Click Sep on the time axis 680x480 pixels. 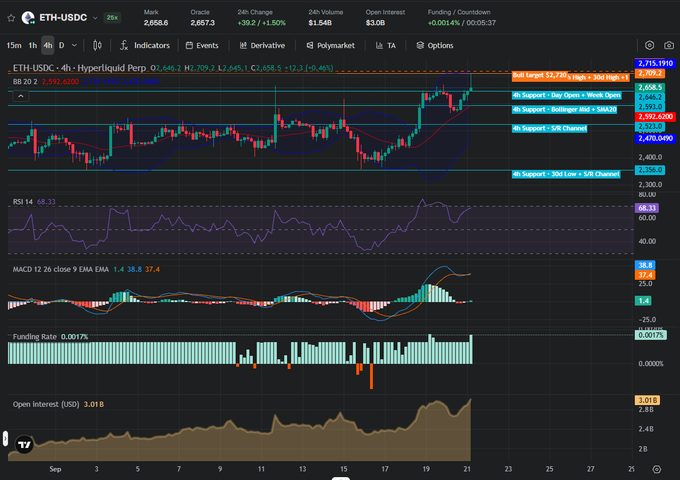55,469
